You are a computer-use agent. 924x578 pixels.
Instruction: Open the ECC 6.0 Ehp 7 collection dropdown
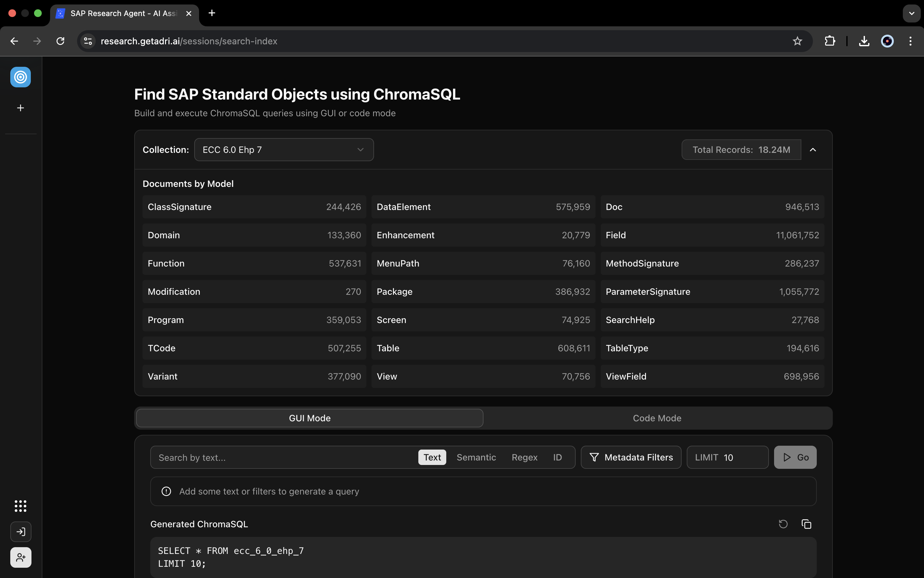tap(283, 149)
